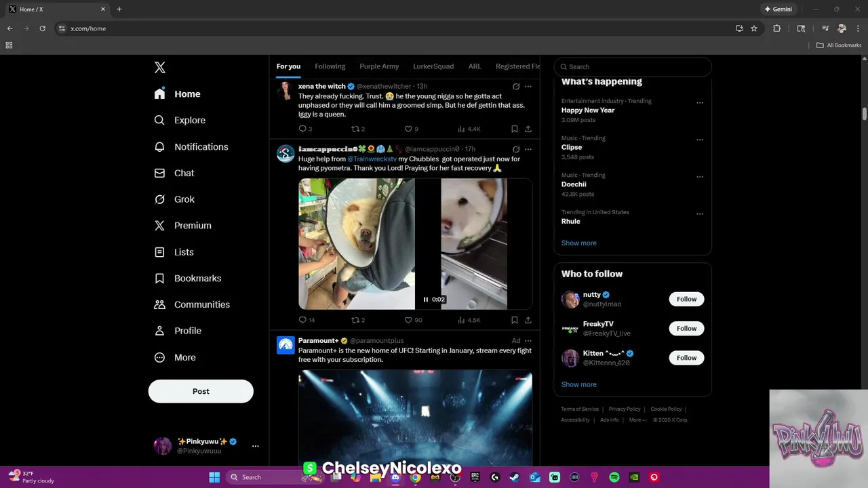Open Privacy Policy link
The image size is (868, 488).
click(x=625, y=409)
